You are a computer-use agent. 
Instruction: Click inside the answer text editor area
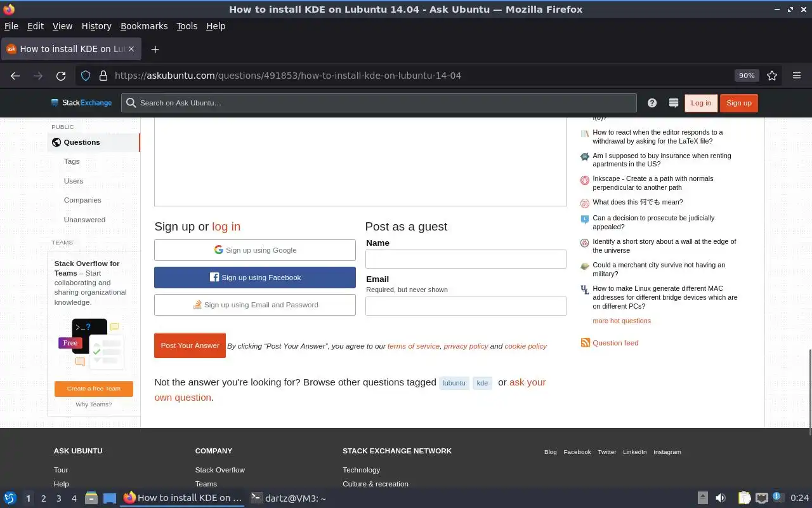[x=360, y=162]
